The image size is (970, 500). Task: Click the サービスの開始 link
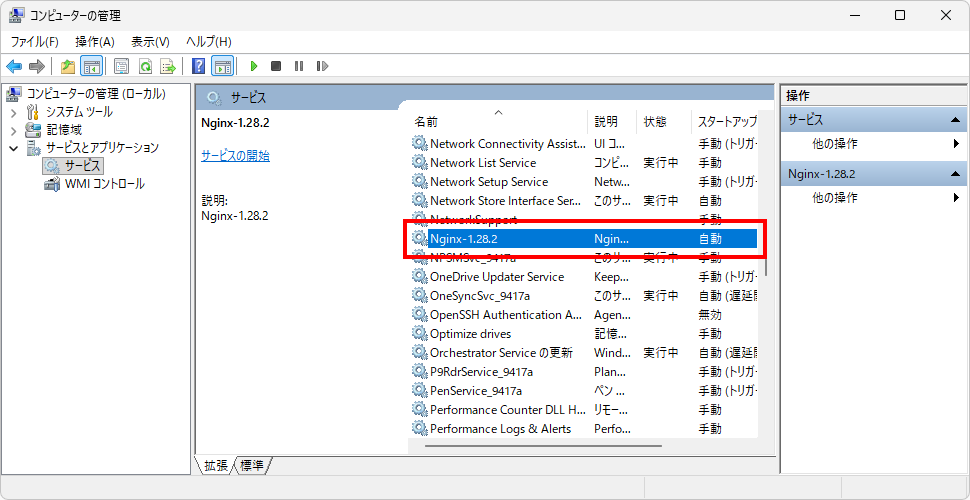(x=236, y=156)
